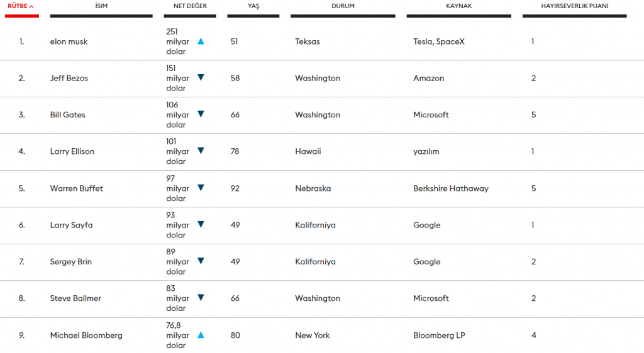Click the down arrow in Warren Buffet's row
Screen dimensions: 644x353
click(201, 188)
